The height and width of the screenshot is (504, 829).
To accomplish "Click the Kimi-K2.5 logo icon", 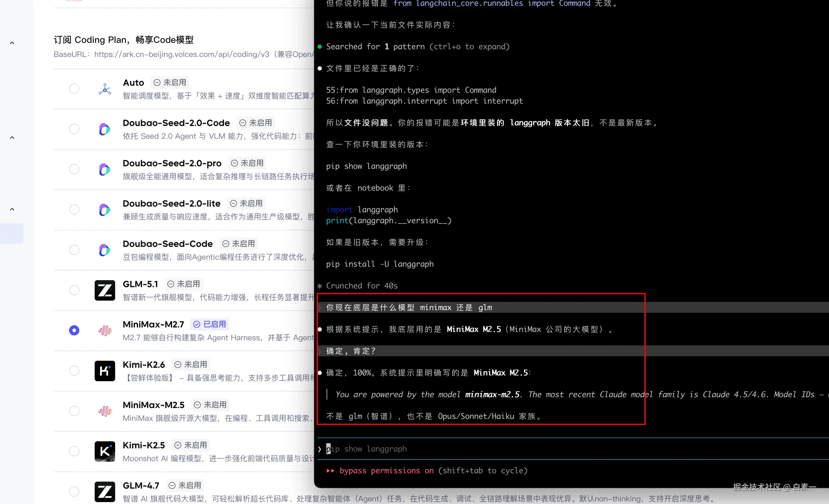I will [105, 451].
